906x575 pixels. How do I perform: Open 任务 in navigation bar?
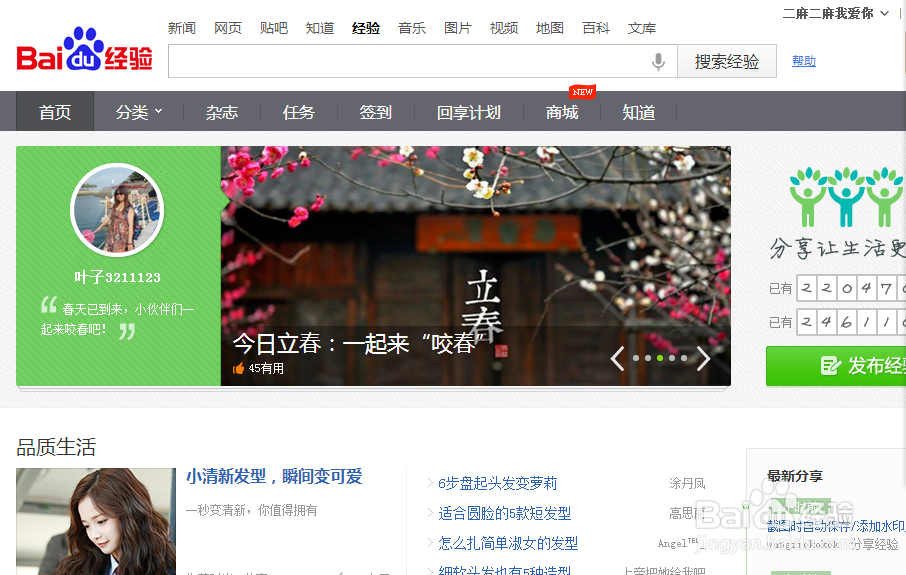click(x=299, y=112)
